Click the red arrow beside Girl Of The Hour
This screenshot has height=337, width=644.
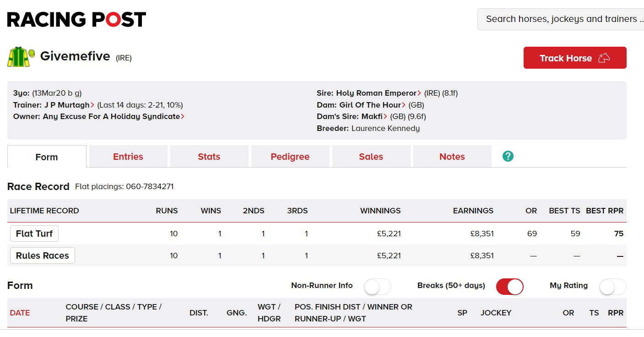click(x=404, y=105)
